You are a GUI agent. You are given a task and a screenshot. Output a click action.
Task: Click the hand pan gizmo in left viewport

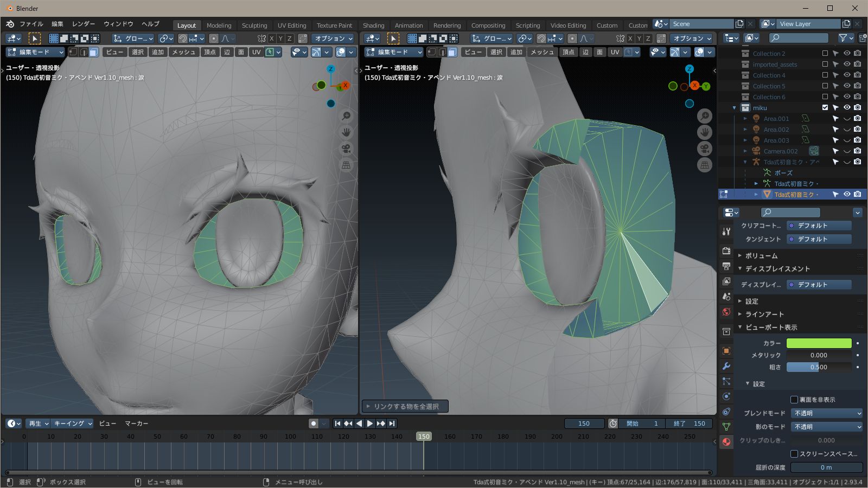(346, 132)
